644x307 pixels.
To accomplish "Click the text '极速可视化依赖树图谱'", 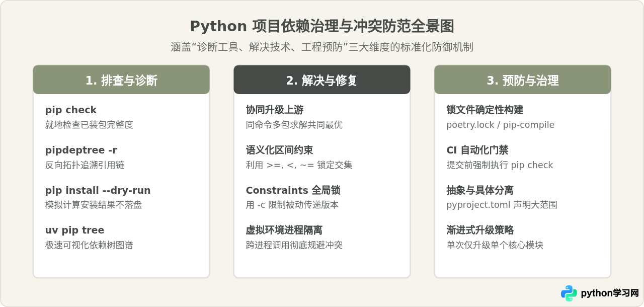I will point(89,245).
